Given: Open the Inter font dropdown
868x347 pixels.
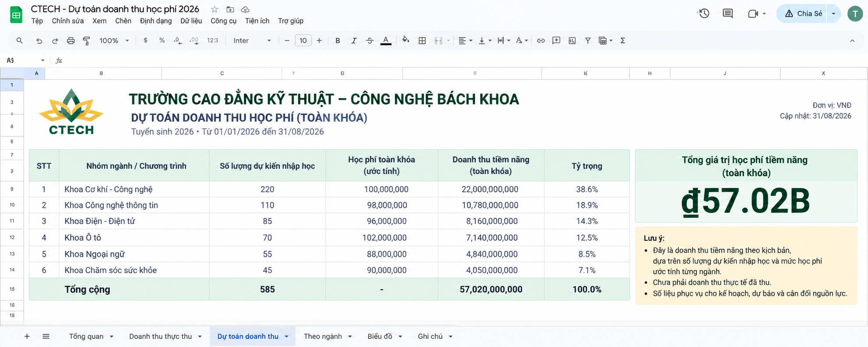Looking at the screenshot, I should coord(252,41).
